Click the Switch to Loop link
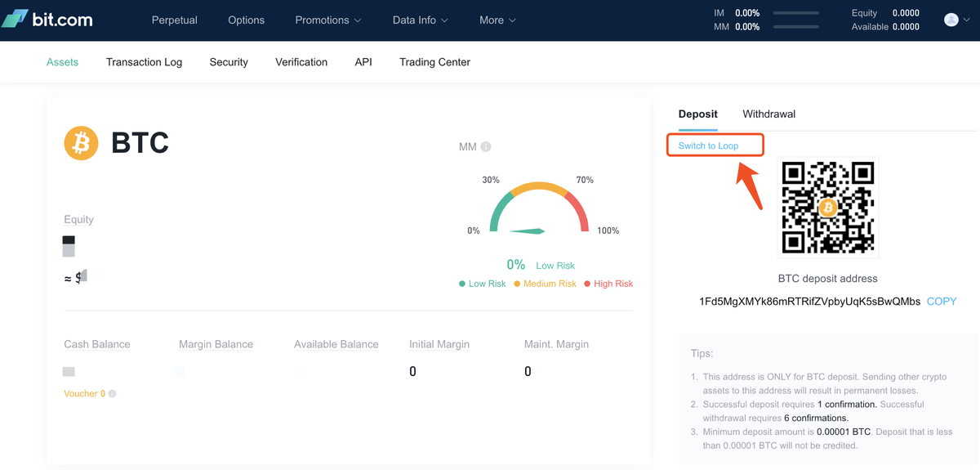The height and width of the screenshot is (470, 980). click(708, 145)
